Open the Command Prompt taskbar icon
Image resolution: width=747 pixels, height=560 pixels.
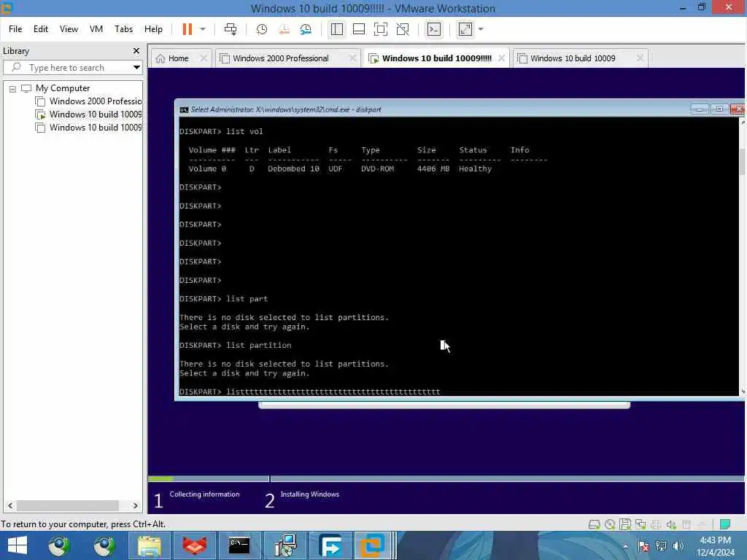coord(239,545)
